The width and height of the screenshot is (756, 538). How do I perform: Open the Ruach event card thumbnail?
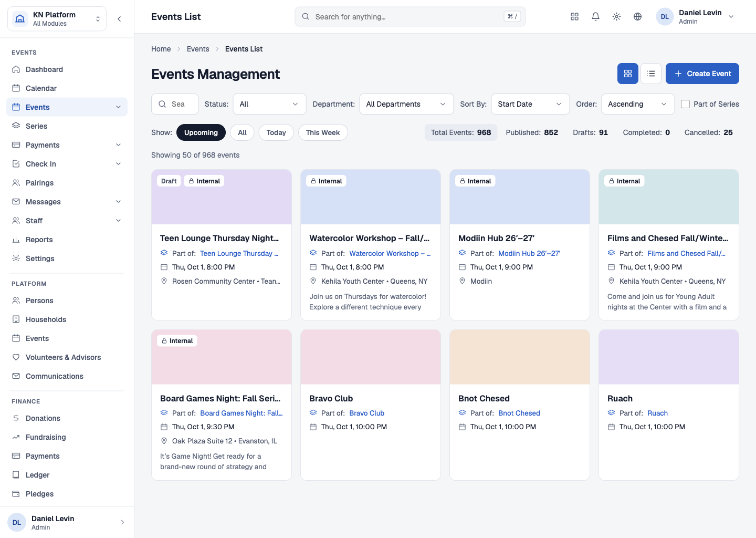(669, 357)
